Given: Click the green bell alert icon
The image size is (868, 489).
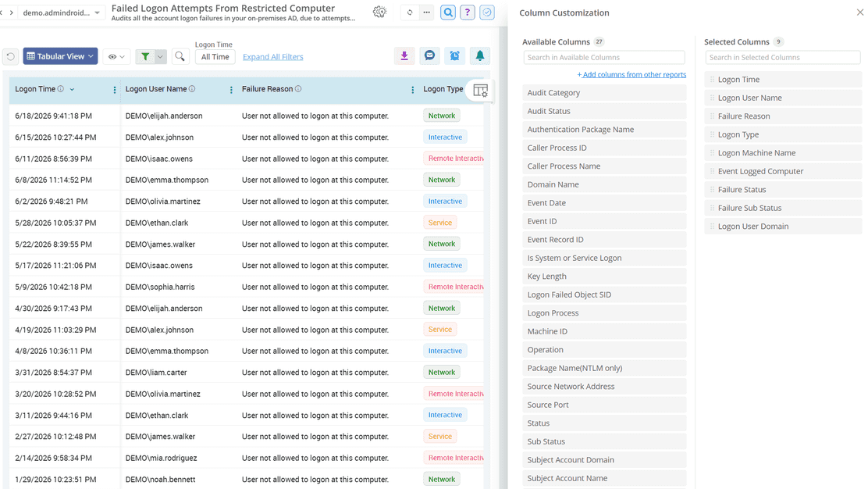Looking at the screenshot, I should point(480,56).
